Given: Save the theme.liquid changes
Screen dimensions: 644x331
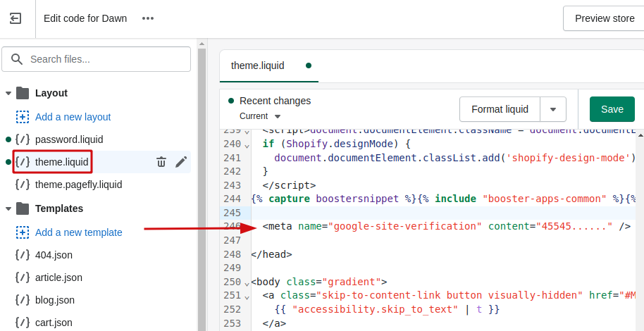Looking at the screenshot, I should pos(612,109).
